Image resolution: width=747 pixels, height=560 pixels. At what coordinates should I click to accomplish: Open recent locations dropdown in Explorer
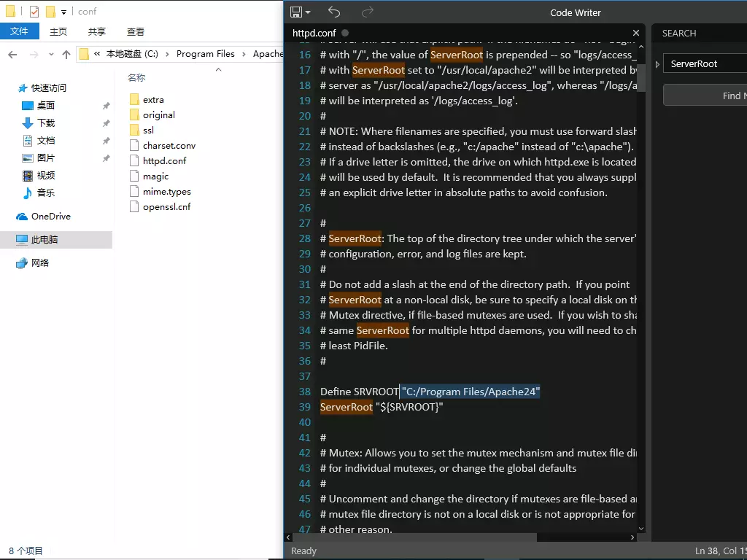pos(51,54)
